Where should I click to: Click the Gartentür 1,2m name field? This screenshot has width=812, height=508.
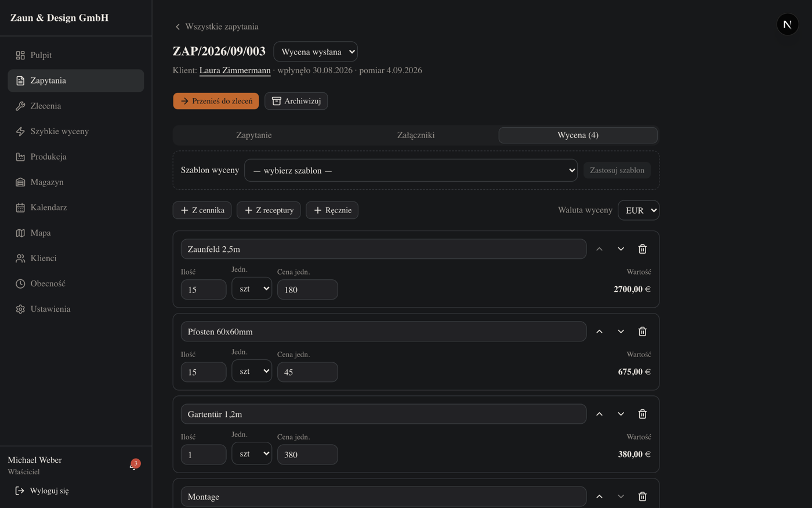[383, 414]
